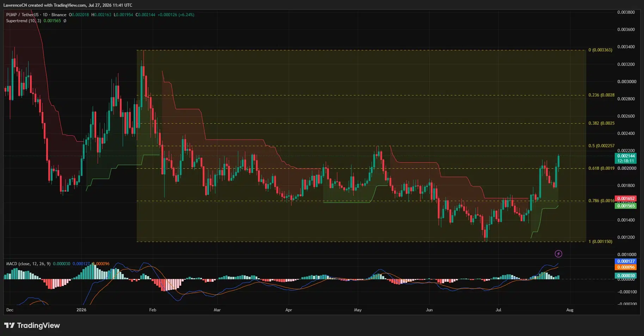Viewport: 644px width, 336px height.
Task: Select the PUMP / TetherUS symbol title
Action: click(x=22, y=15)
